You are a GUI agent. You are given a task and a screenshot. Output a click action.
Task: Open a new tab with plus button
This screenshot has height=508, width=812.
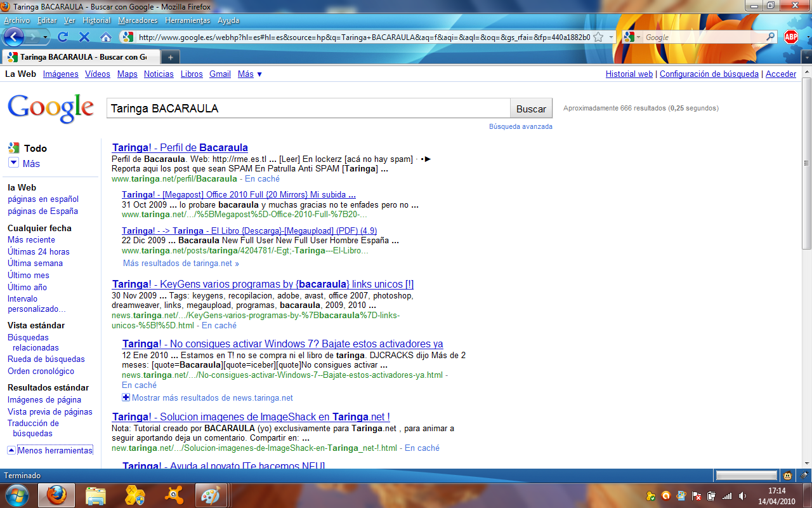[170, 57]
